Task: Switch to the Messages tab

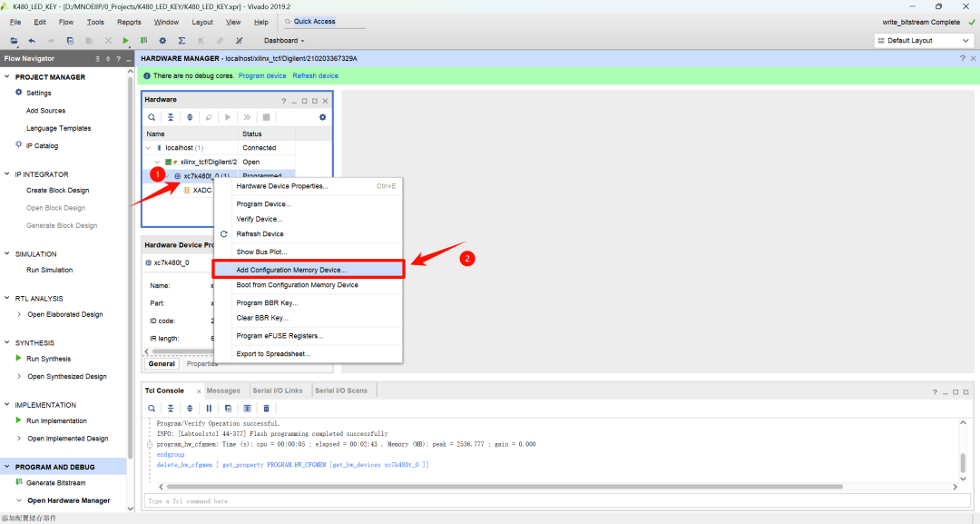Action: (222, 390)
